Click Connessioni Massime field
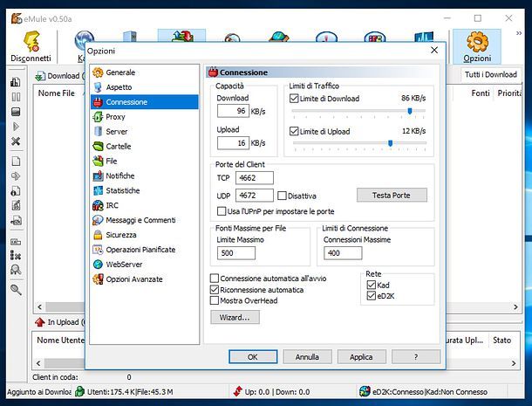Image resolution: width=532 pixels, height=406 pixels. [343, 253]
